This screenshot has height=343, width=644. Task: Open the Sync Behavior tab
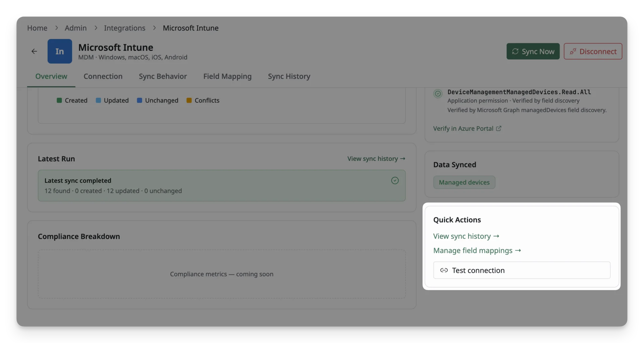click(x=163, y=76)
